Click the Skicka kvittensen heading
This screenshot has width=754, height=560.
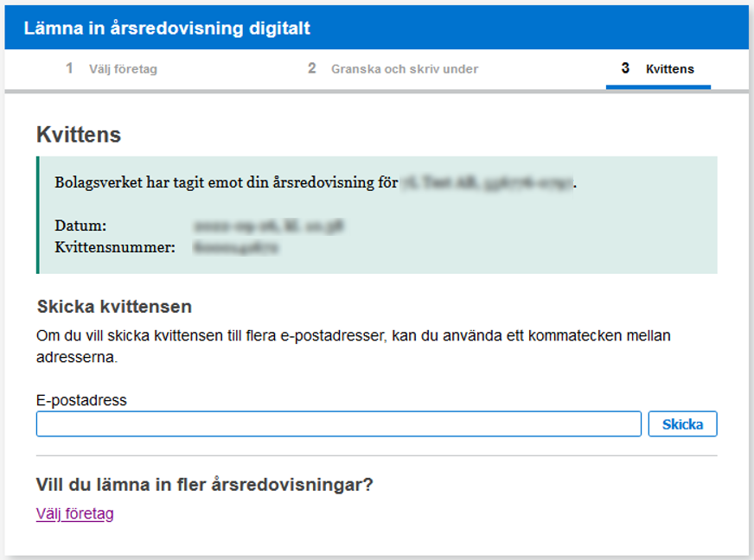coord(114,307)
